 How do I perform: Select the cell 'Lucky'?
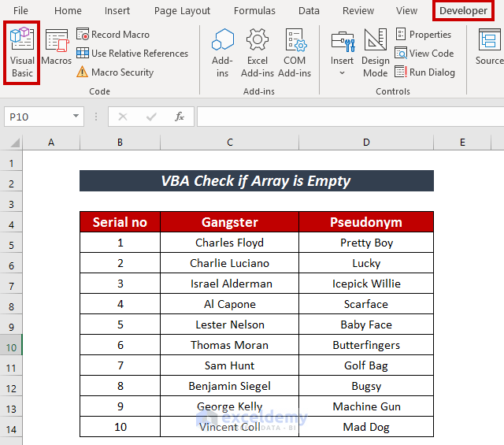366,263
